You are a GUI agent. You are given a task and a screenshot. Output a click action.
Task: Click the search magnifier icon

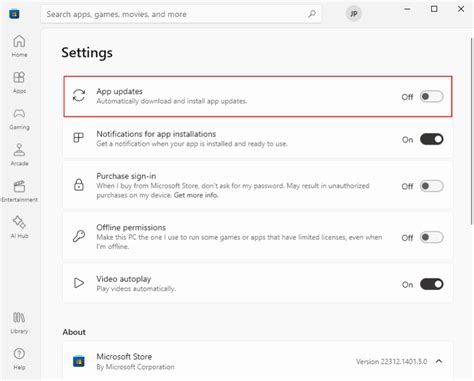pyautogui.click(x=312, y=14)
